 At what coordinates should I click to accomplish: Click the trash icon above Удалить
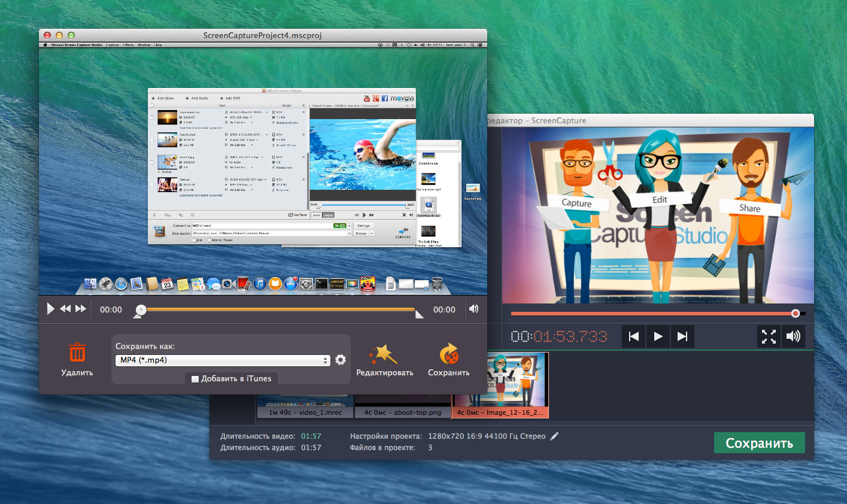click(x=77, y=353)
